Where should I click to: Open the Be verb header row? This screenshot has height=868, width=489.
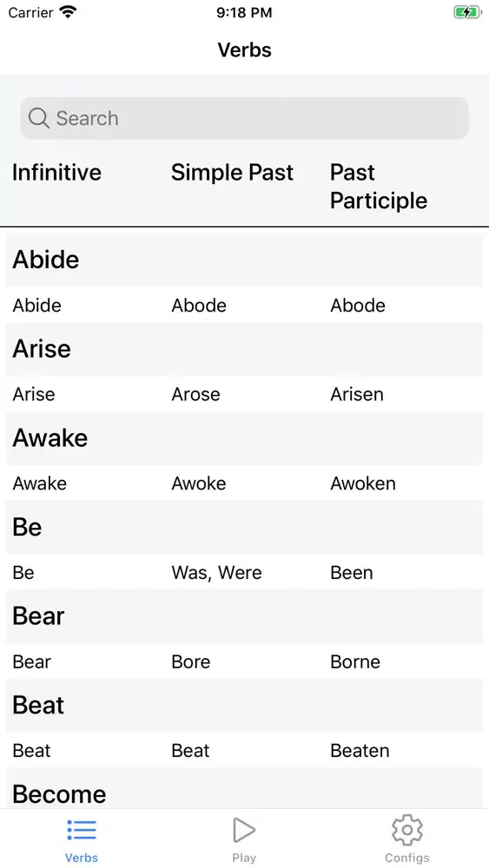[x=245, y=527]
